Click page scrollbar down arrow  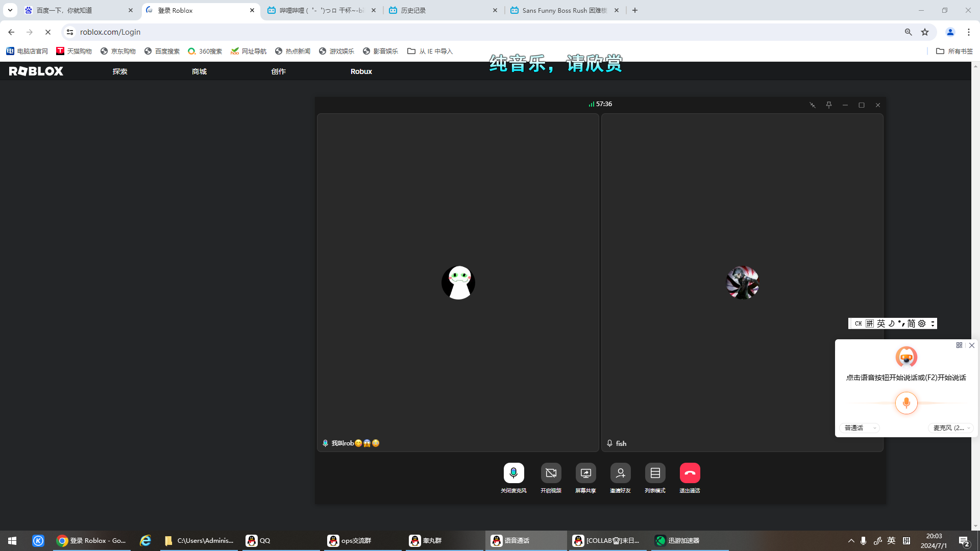click(x=975, y=526)
